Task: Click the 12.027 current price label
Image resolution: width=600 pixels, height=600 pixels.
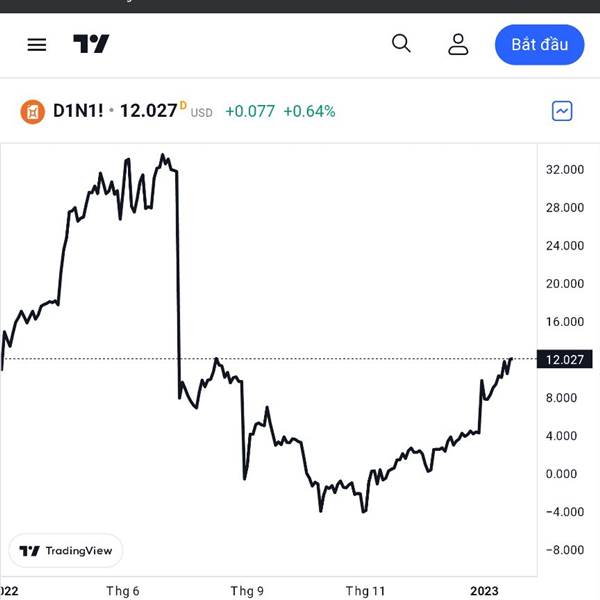Action: coord(564,359)
